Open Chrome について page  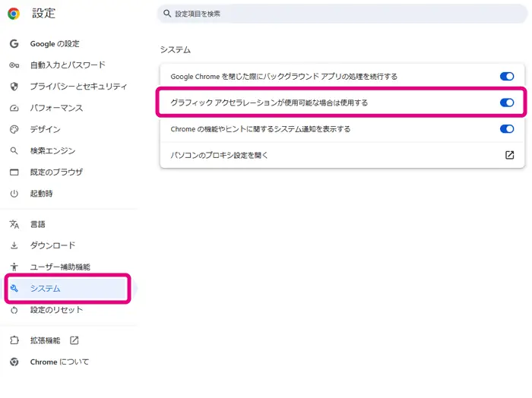59,362
